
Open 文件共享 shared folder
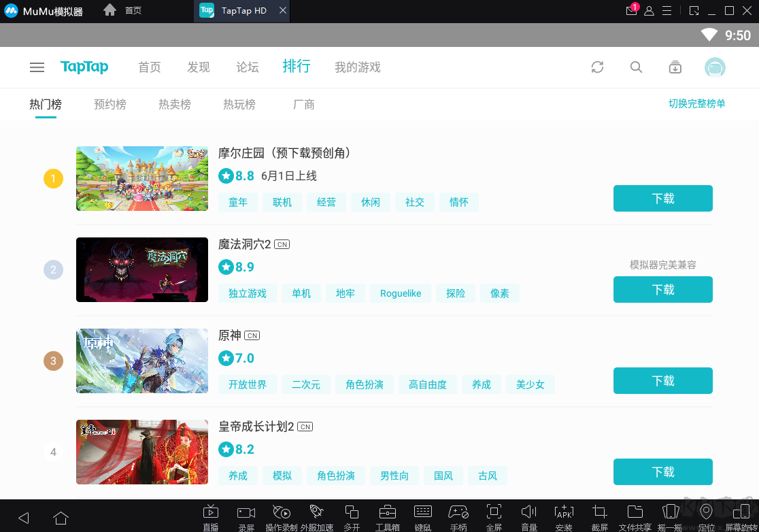[x=635, y=517]
